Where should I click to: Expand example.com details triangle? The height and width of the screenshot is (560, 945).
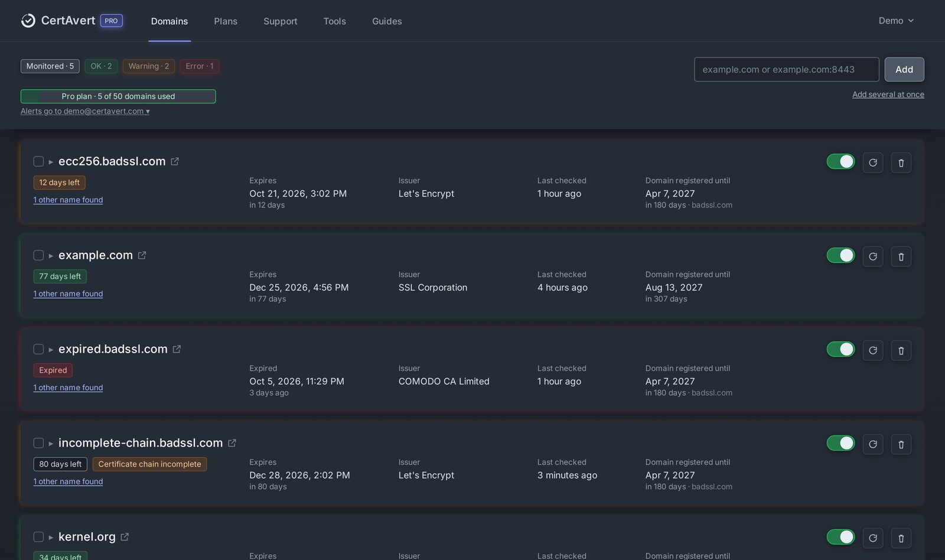click(51, 256)
